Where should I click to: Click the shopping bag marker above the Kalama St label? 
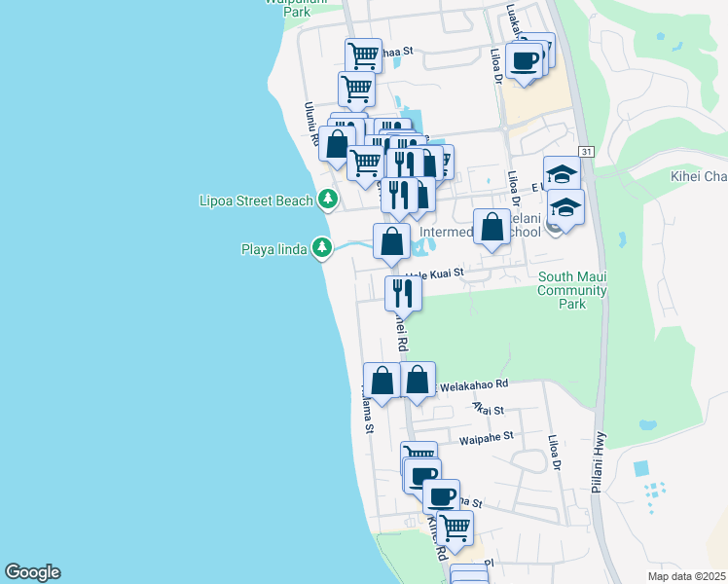coord(382,381)
